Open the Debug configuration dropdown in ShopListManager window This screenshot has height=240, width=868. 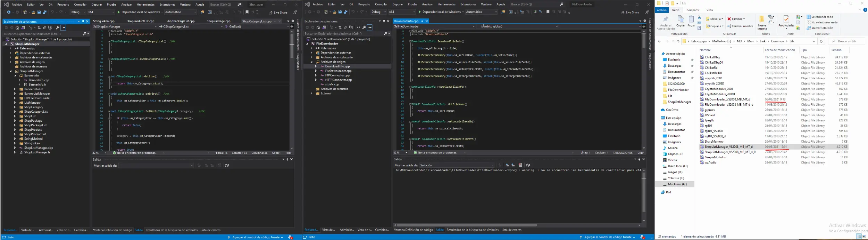(x=77, y=12)
